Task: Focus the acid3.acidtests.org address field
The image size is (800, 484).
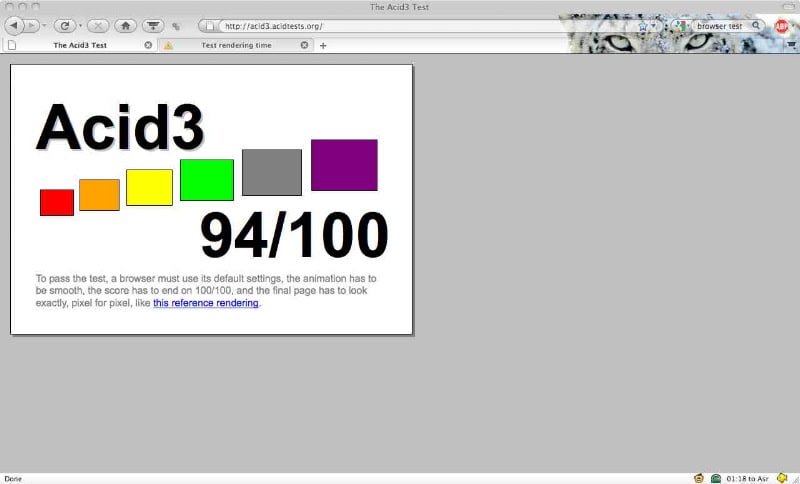Action: click(x=429, y=26)
